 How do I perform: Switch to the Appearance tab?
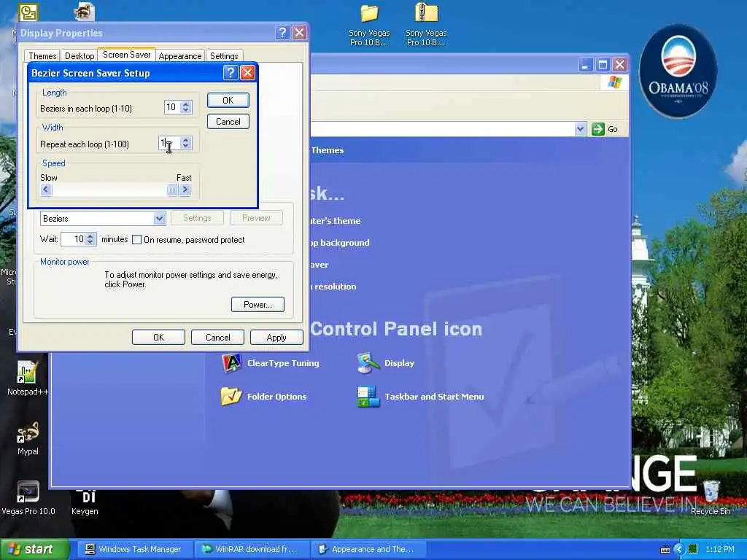tap(180, 55)
